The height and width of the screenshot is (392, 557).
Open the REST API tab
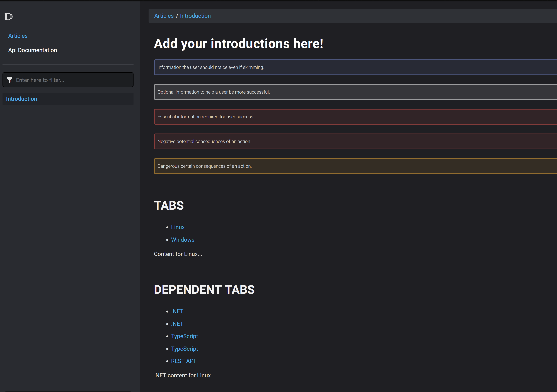click(183, 361)
